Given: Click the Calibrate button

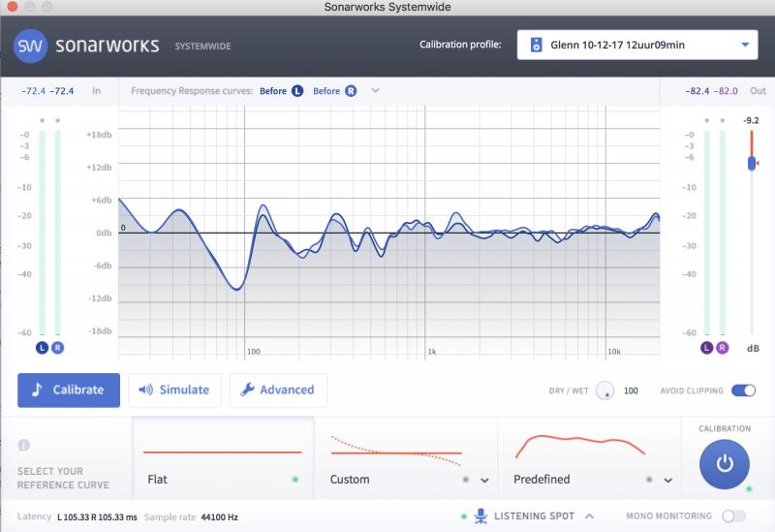Looking at the screenshot, I should coord(69,391).
